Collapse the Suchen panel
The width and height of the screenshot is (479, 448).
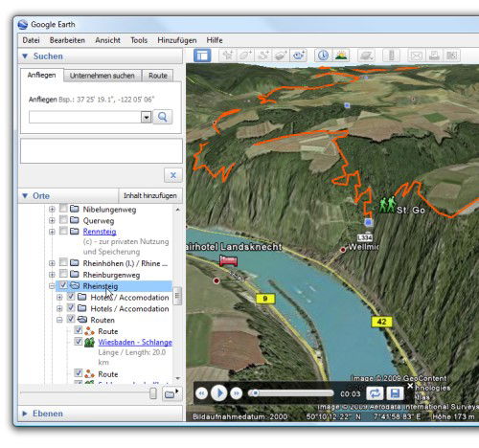[25, 56]
